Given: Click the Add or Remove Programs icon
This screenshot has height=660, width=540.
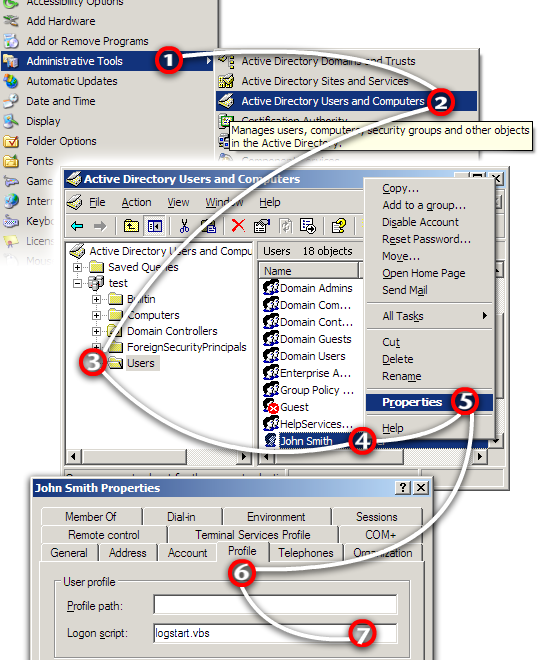Looking at the screenshot, I should (11, 41).
